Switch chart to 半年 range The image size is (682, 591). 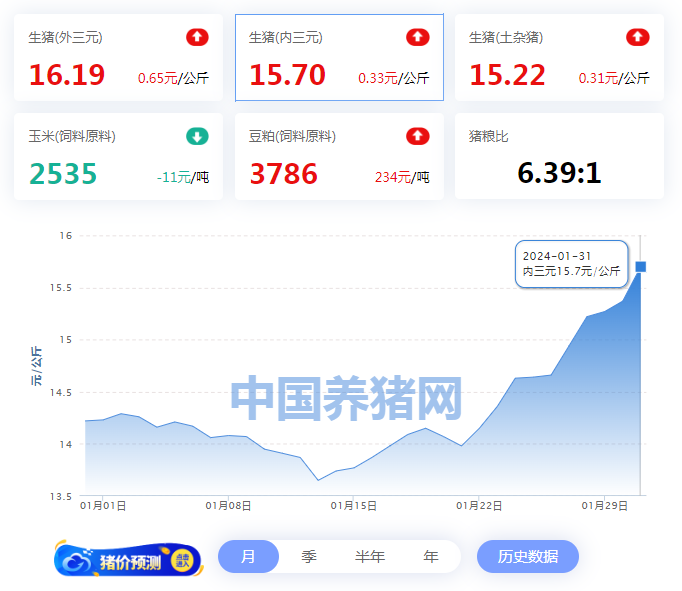pos(370,557)
